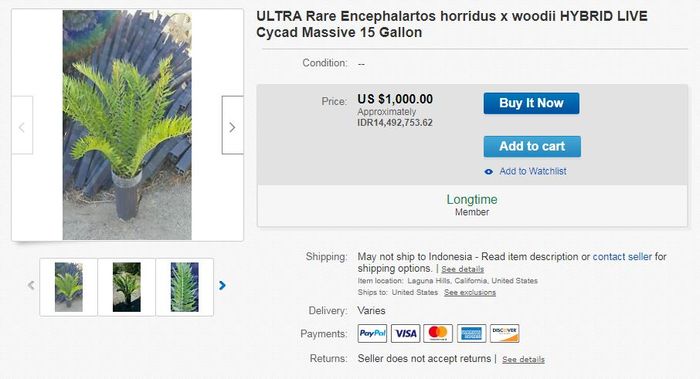Select third thumbnail showing leaf closeup
This screenshot has width=700, height=379.
[184, 287]
